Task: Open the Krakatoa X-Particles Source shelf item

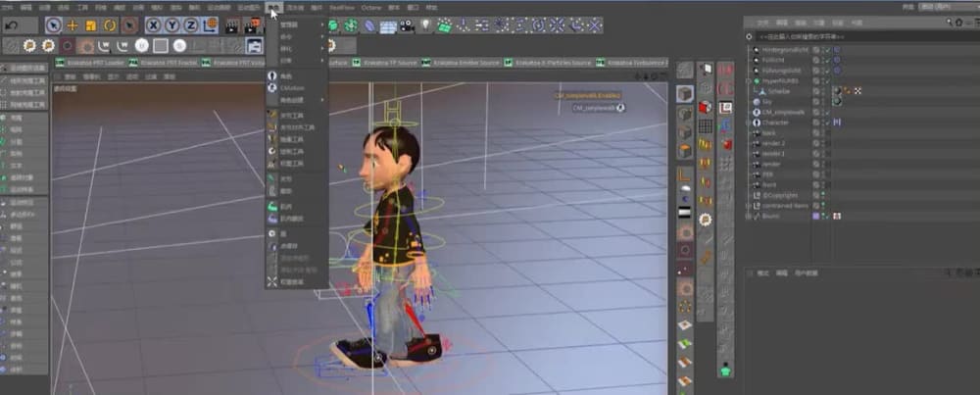Action: coord(548,63)
